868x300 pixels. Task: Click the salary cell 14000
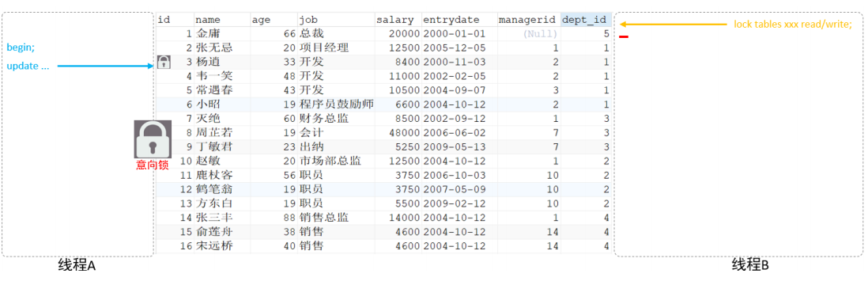[x=404, y=218]
